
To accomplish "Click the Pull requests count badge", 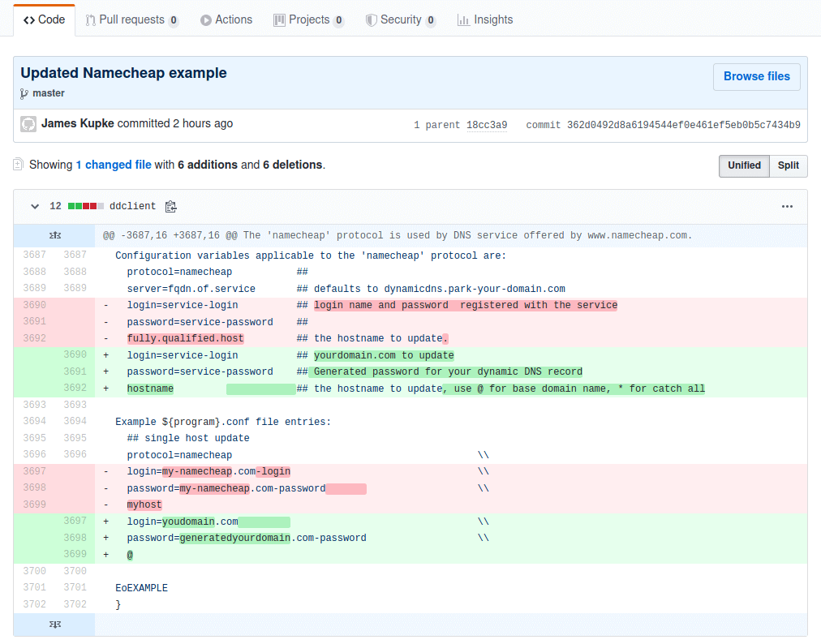I will (174, 20).
